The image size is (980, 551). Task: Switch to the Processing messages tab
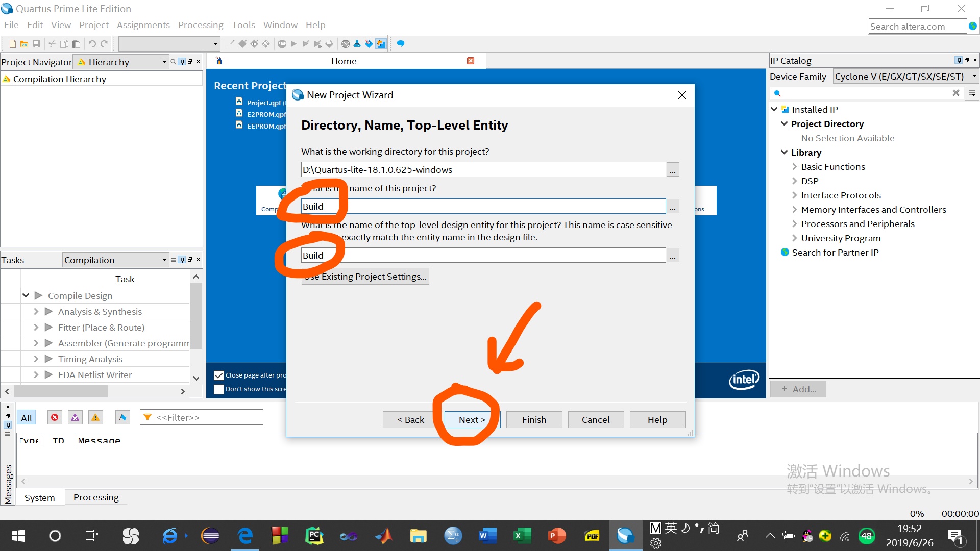pyautogui.click(x=96, y=497)
